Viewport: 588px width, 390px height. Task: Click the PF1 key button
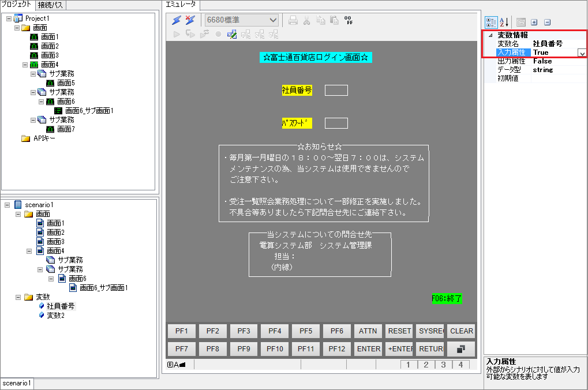tap(182, 331)
